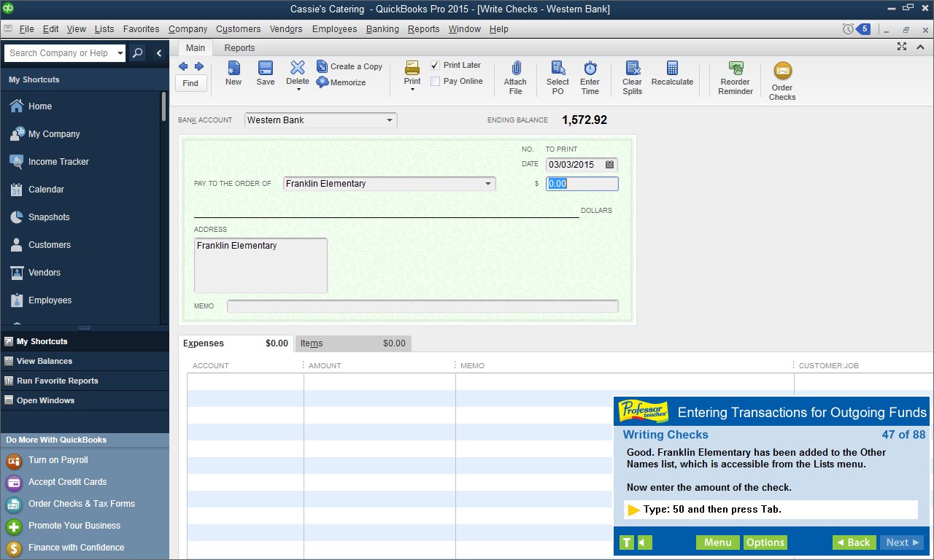Switch to the Items tab

click(312, 343)
